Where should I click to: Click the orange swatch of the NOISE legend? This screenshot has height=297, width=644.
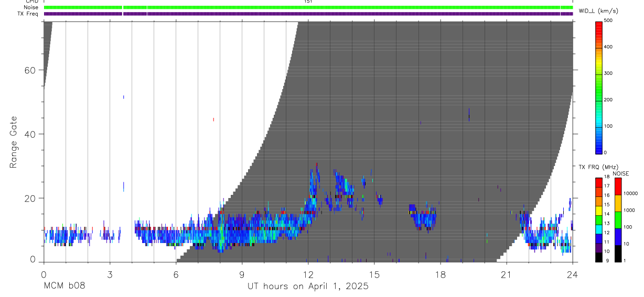click(618, 203)
